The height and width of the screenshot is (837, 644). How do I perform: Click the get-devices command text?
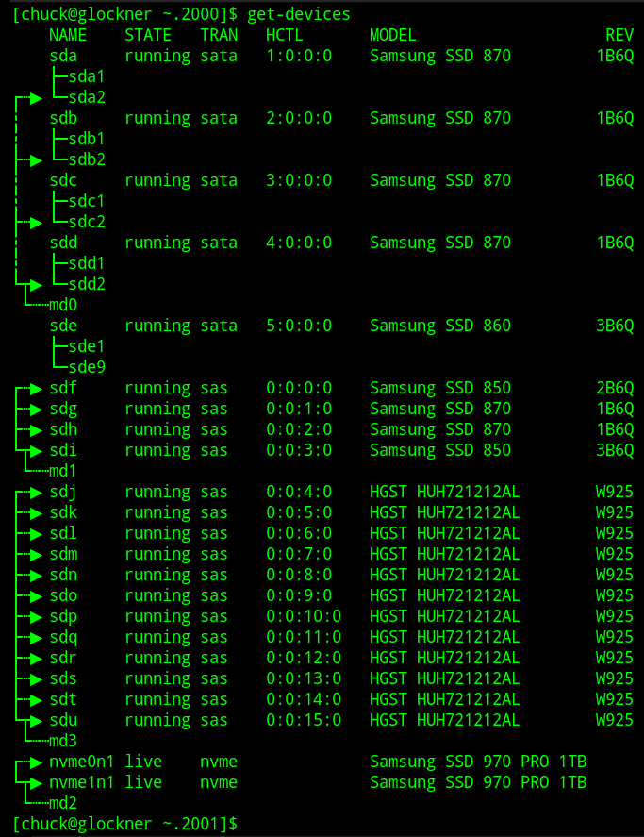tap(298, 14)
